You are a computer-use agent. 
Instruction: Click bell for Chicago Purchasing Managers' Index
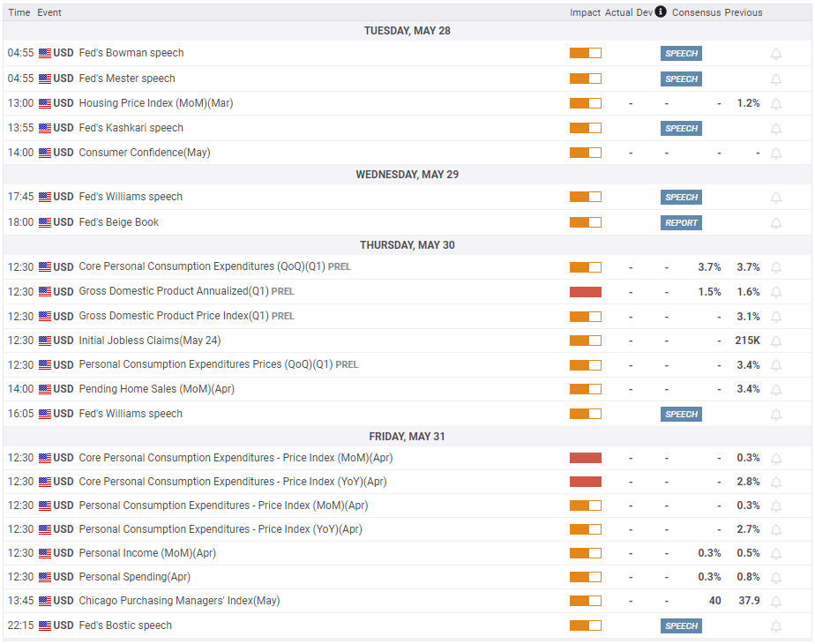(x=776, y=602)
